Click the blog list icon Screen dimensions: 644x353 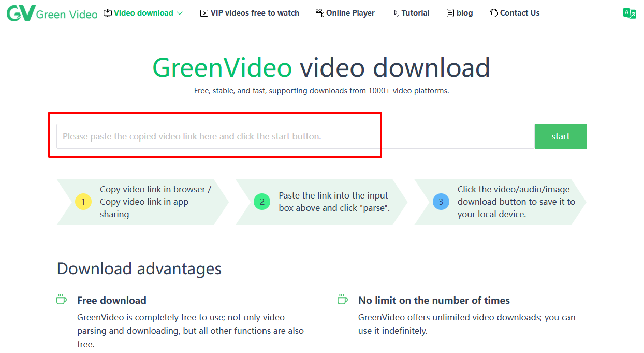point(450,13)
